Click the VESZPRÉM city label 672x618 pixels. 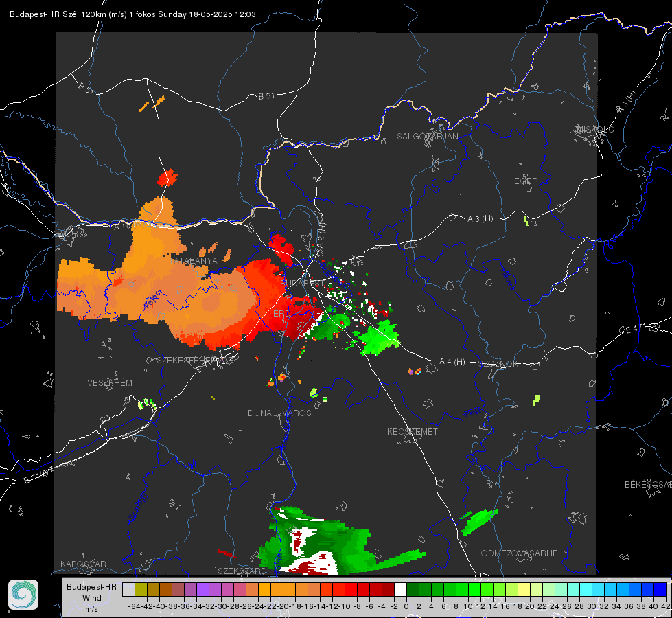click(x=110, y=383)
